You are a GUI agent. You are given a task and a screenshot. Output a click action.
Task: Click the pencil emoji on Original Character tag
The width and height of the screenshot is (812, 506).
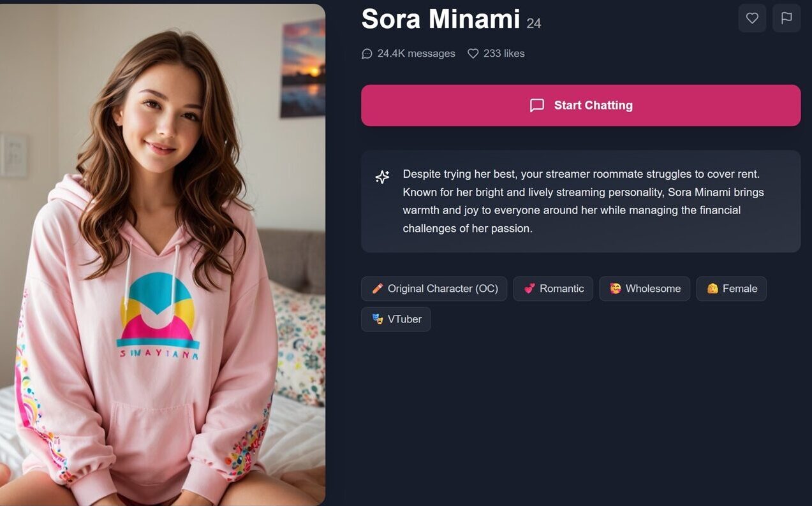[x=378, y=289]
